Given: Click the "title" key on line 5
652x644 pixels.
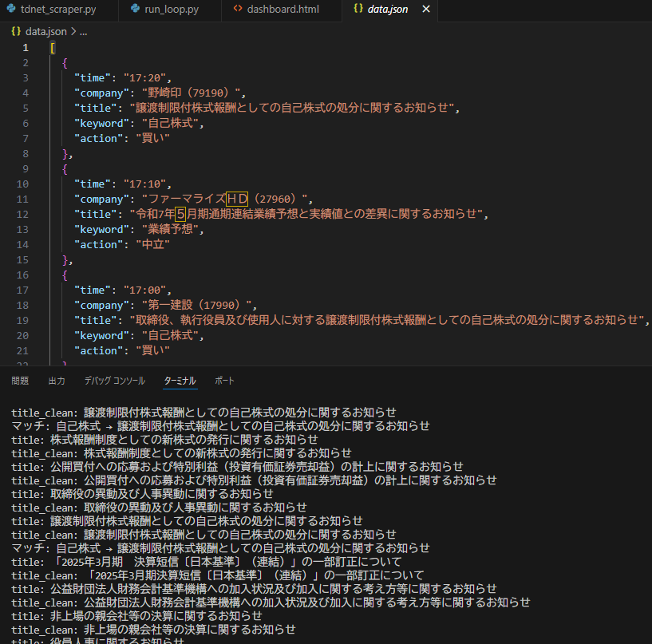Looking at the screenshot, I should point(96,108).
